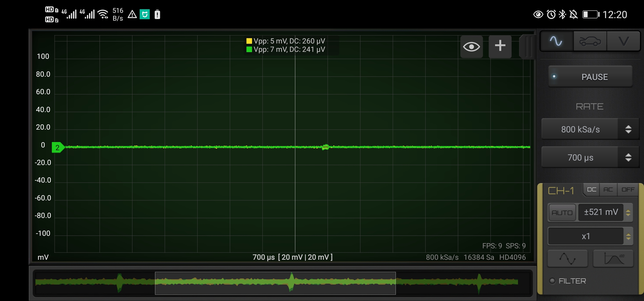
Task: Turn CH-1 OFF
Action: point(628,190)
